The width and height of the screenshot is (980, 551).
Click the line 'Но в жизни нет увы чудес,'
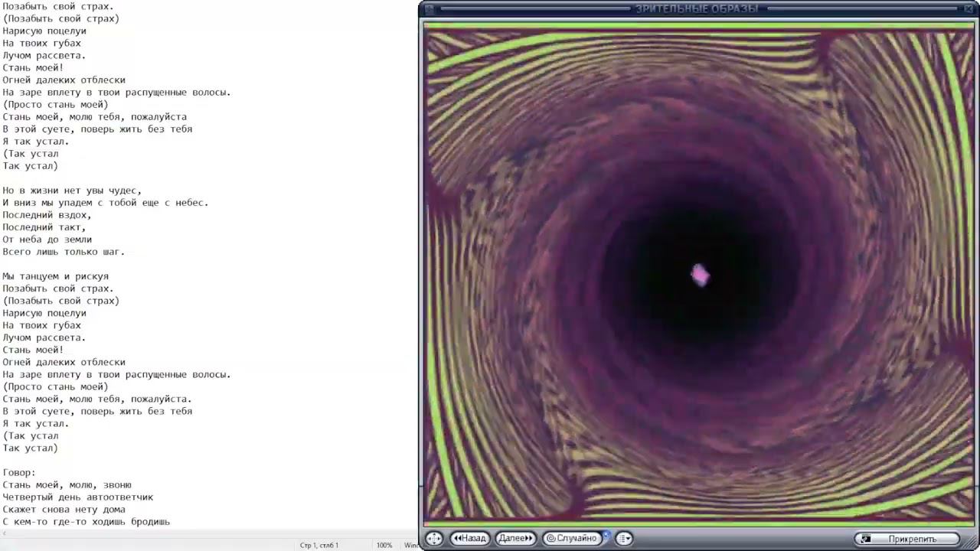(73, 191)
